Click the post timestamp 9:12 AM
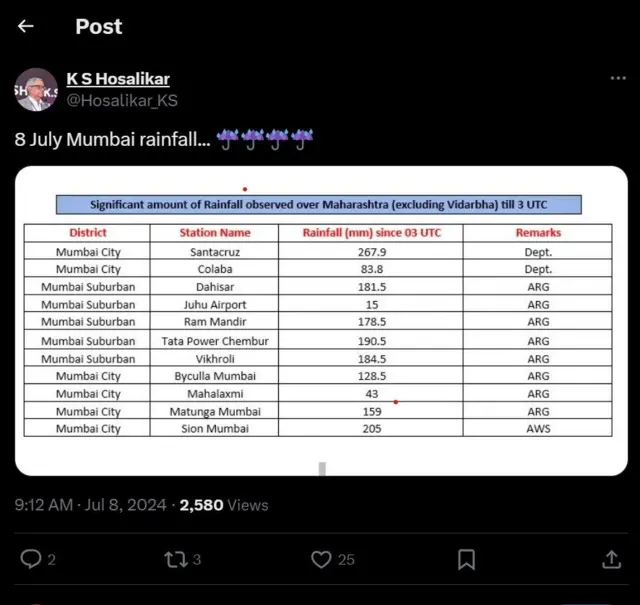The width and height of the screenshot is (640, 605). point(44,505)
